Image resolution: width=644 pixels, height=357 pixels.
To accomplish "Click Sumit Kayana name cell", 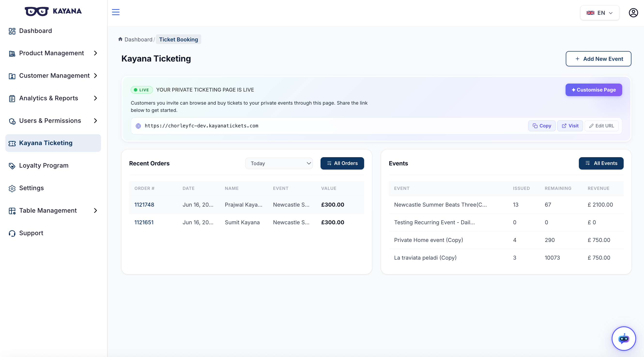I will (x=242, y=222).
